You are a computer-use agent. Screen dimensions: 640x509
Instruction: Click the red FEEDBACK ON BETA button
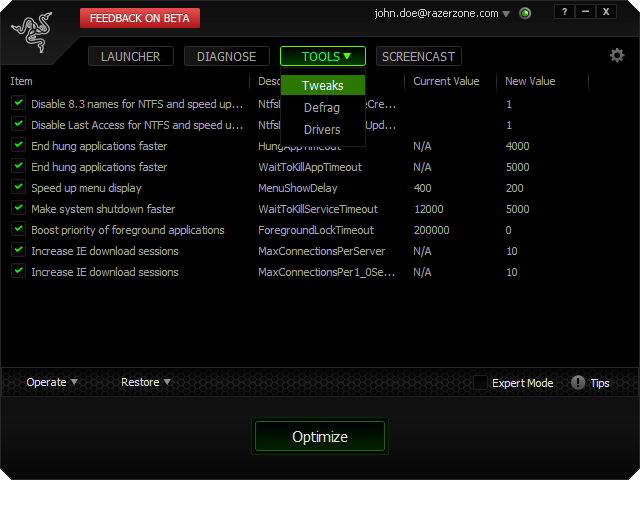(140, 18)
